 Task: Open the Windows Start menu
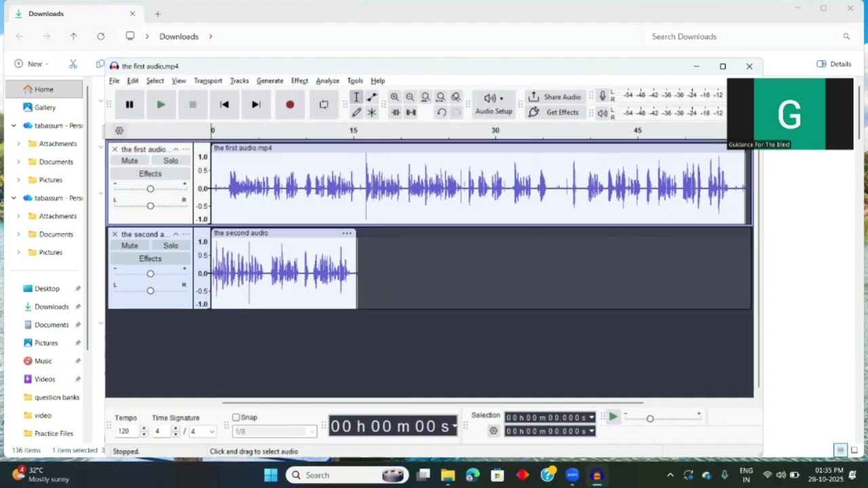(271, 475)
